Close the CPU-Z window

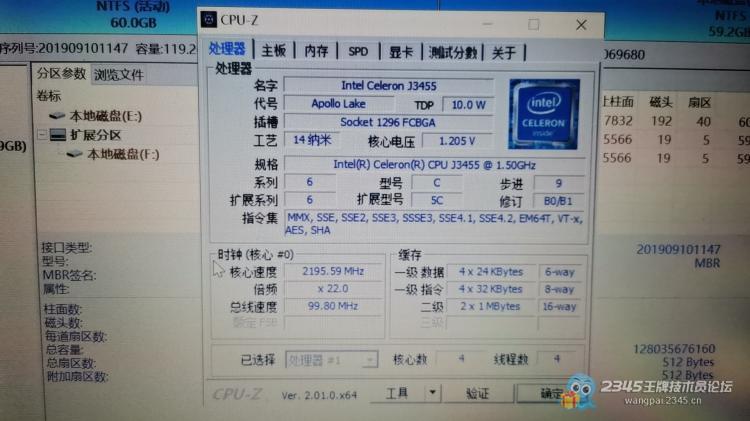click(x=581, y=25)
